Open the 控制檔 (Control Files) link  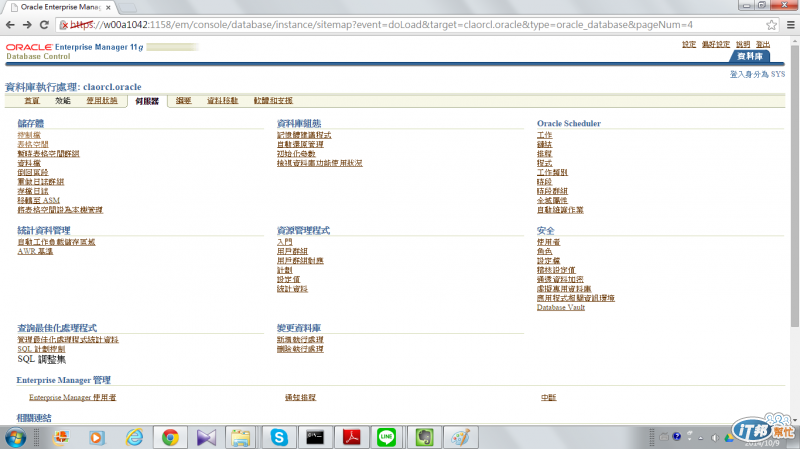pos(29,135)
